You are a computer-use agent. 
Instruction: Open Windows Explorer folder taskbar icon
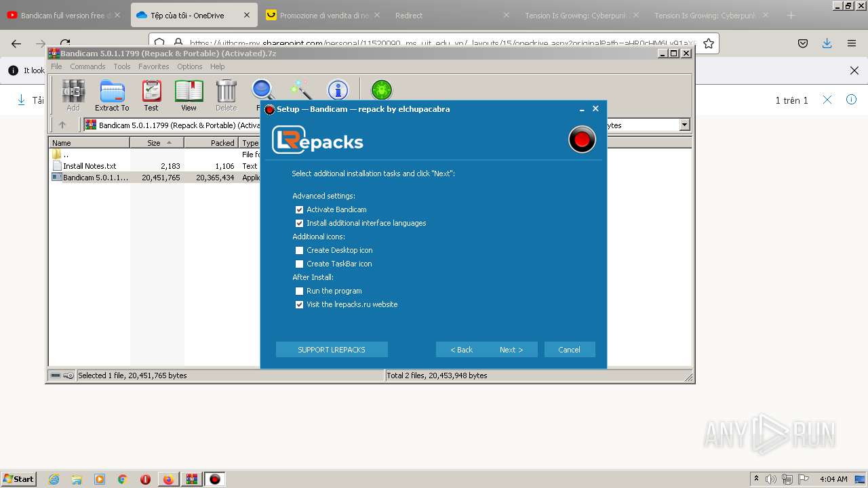[x=77, y=479]
